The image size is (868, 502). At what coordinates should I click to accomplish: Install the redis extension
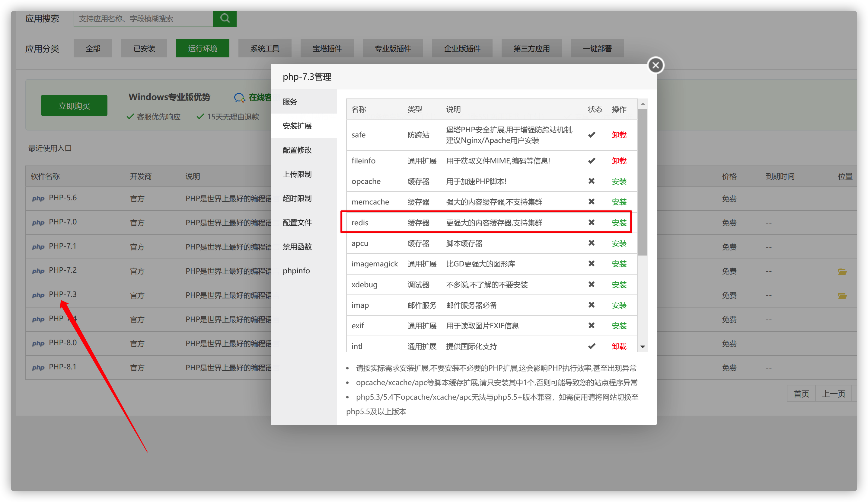tap(619, 223)
